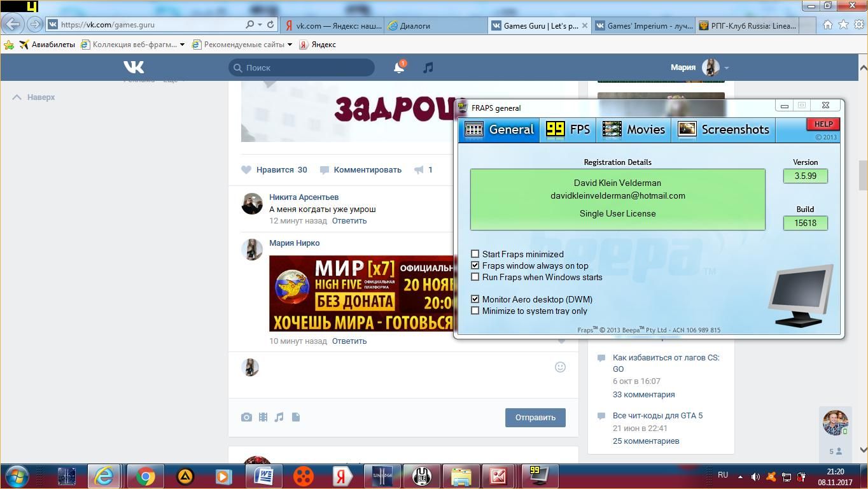Open the emoji smiley picker
Viewport: 868px width, 489px height.
(x=560, y=367)
